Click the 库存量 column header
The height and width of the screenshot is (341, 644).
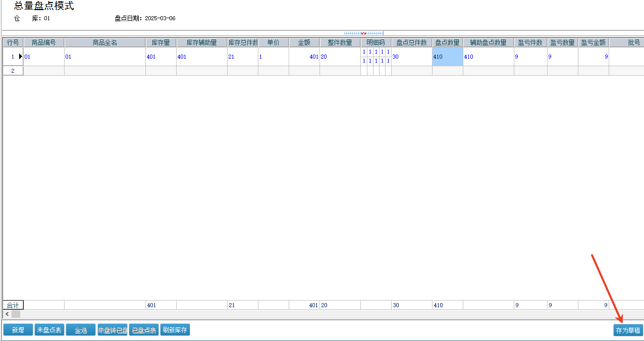[160, 42]
